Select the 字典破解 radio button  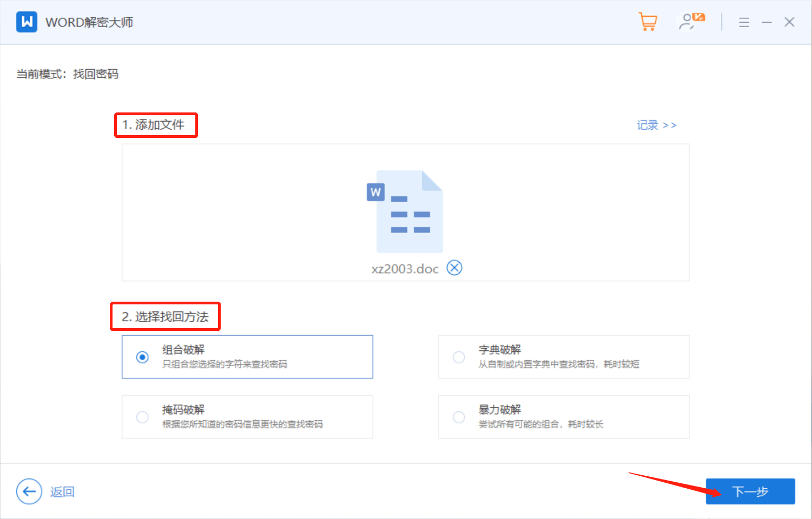pyautogui.click(x=459, y=357)
